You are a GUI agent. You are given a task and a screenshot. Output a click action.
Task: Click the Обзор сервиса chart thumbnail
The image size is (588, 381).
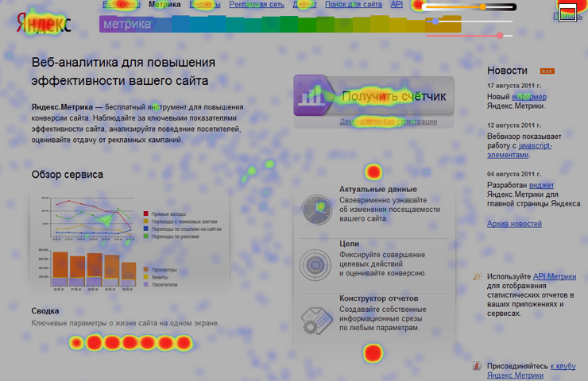(127, 238)
